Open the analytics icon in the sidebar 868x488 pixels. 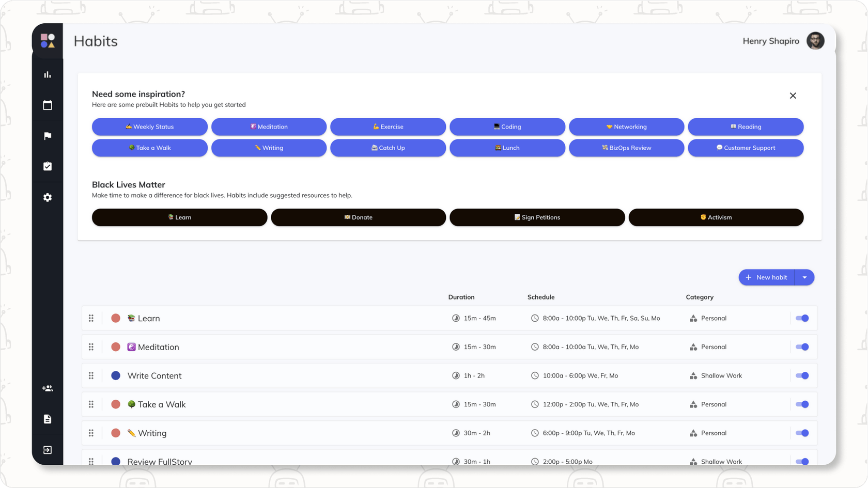coord(47,74)
